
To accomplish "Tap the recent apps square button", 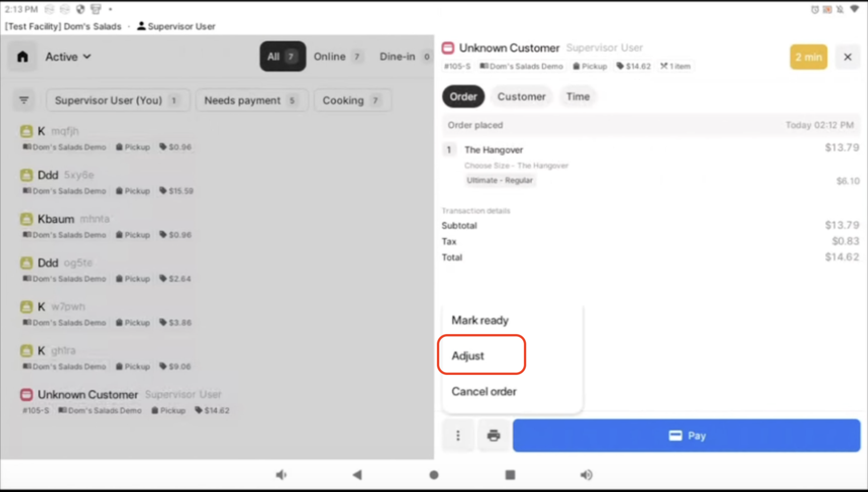I will tap(510, 475).
